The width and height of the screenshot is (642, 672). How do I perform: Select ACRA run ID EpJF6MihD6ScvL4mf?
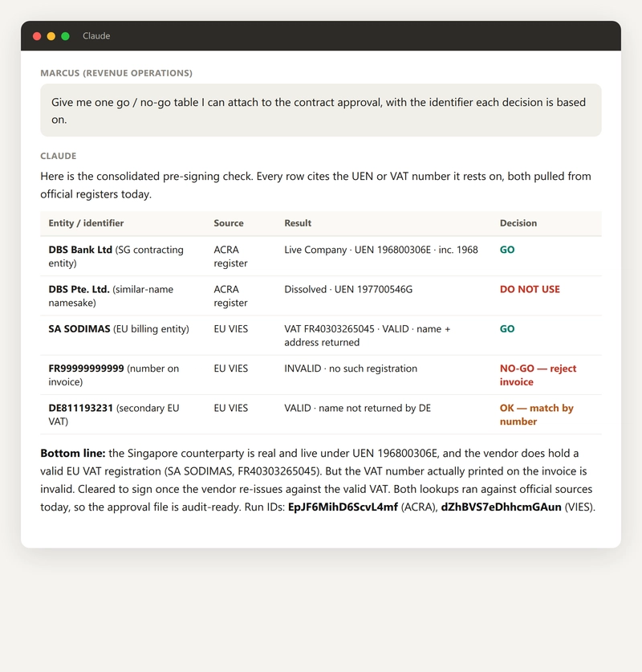click(343, 507)
